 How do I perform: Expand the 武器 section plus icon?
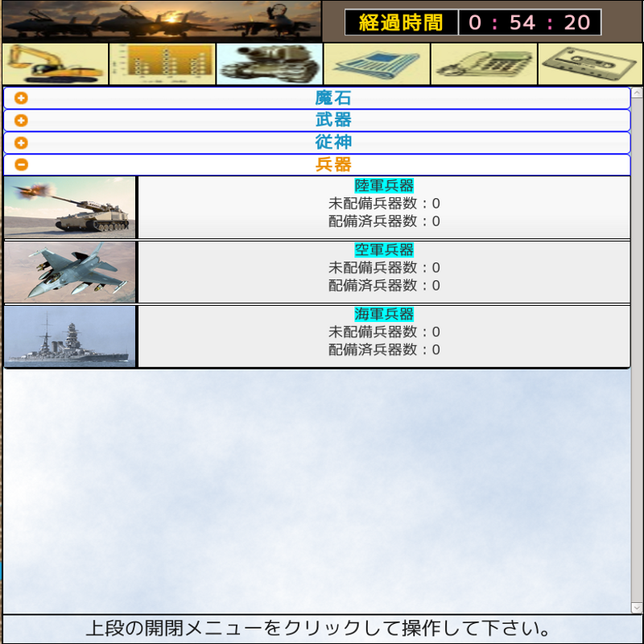coord(21,120)
